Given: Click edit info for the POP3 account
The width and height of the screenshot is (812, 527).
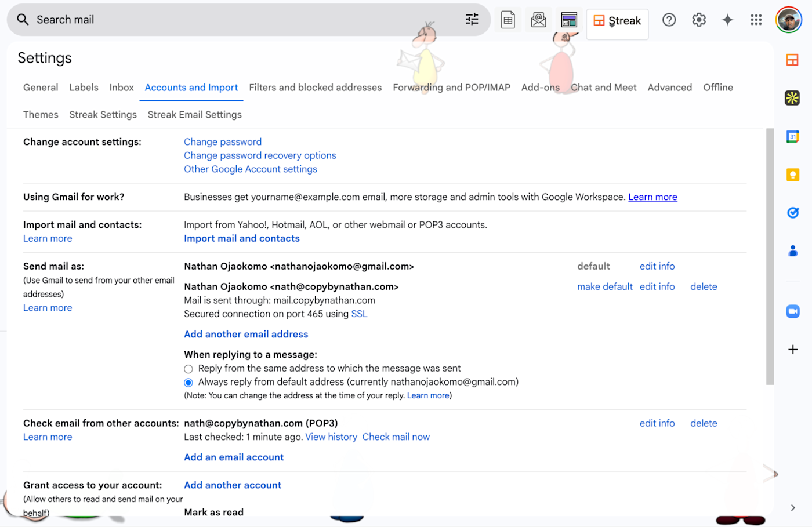Looking at the screenshot, I should coord(657,423).
